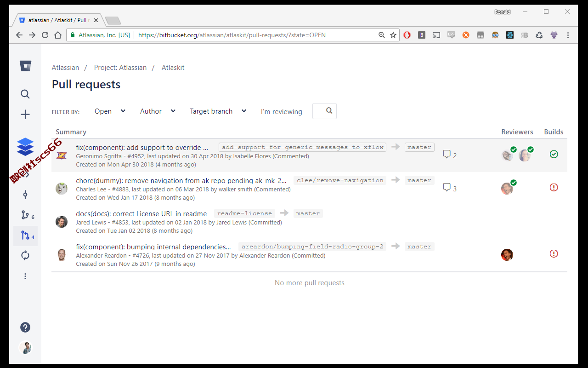Open Branches icon labeled 6
Viewport: 588px width, 368px height.
pyautogui.click(x=28, y=215)
